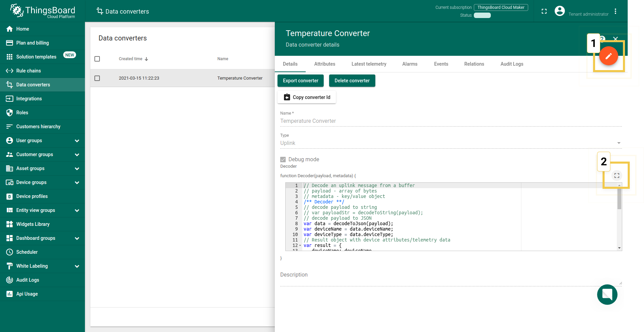Expand decoder editor to fullscreen
644x332 pixels.
617,176
